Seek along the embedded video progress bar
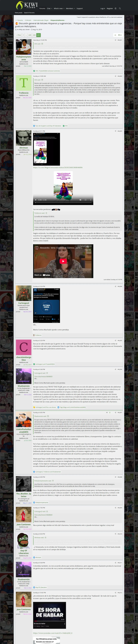The width and height of the screenshot is (138, 644). (63, 203)
